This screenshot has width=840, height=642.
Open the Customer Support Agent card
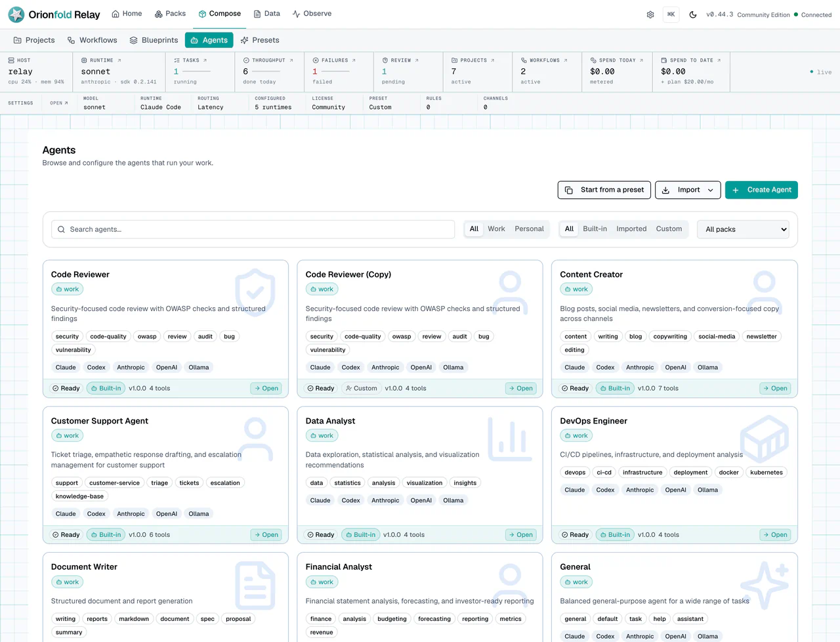[x=266, y=535]
